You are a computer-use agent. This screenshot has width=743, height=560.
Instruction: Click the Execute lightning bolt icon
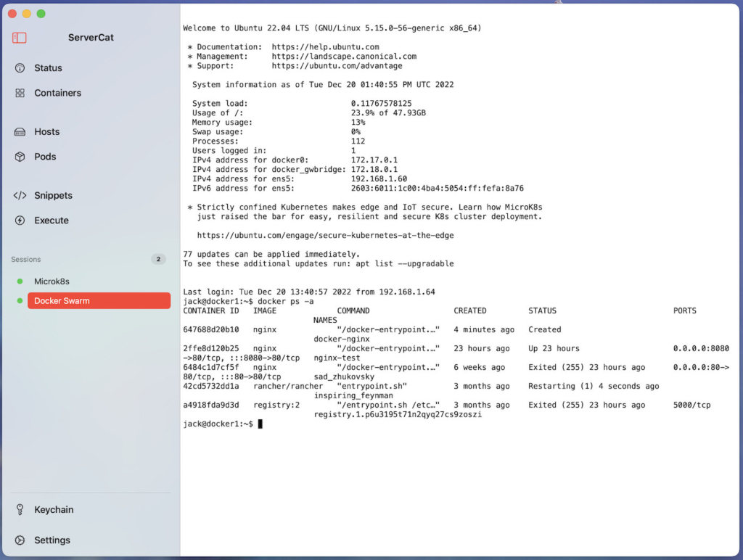pos(19,220)
